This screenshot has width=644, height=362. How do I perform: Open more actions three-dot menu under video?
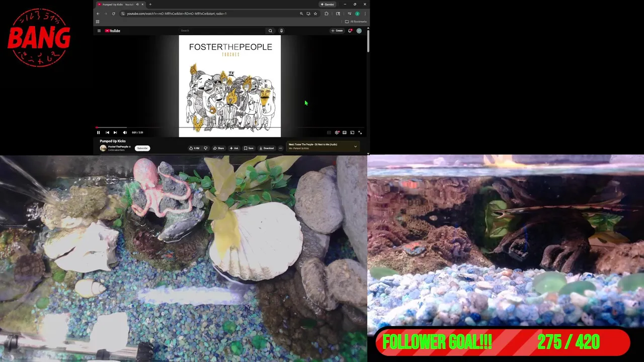click(281, 148)
